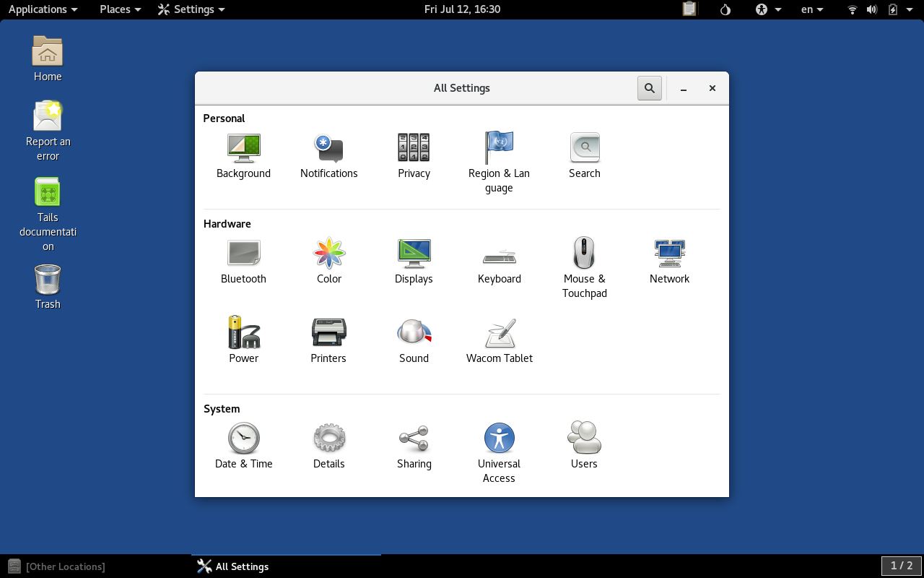This screenshot has width=924, height=578.
Task: Select Tails documentation desktop icon
Action: 48,214
